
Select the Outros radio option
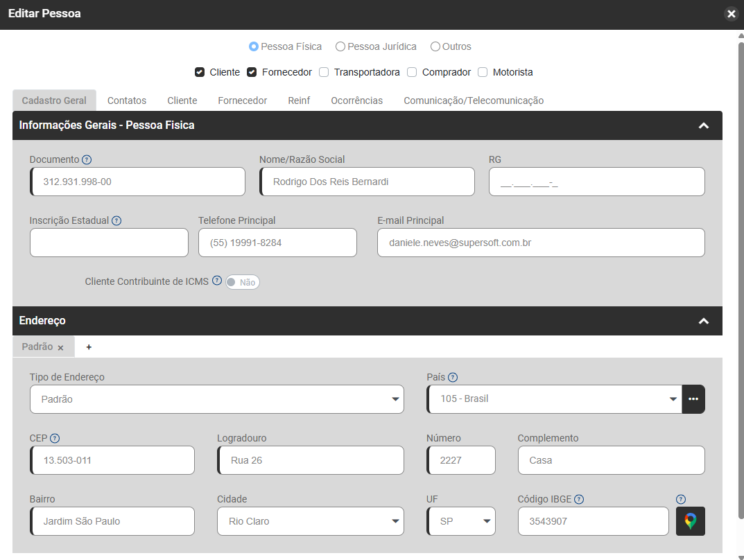coord(435,46)
